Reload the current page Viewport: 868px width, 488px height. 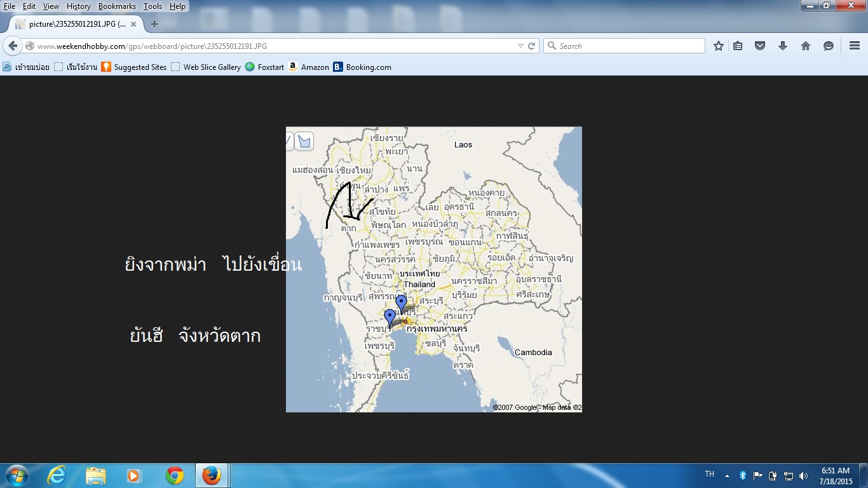pyautogui.click(x=531, y=46)
